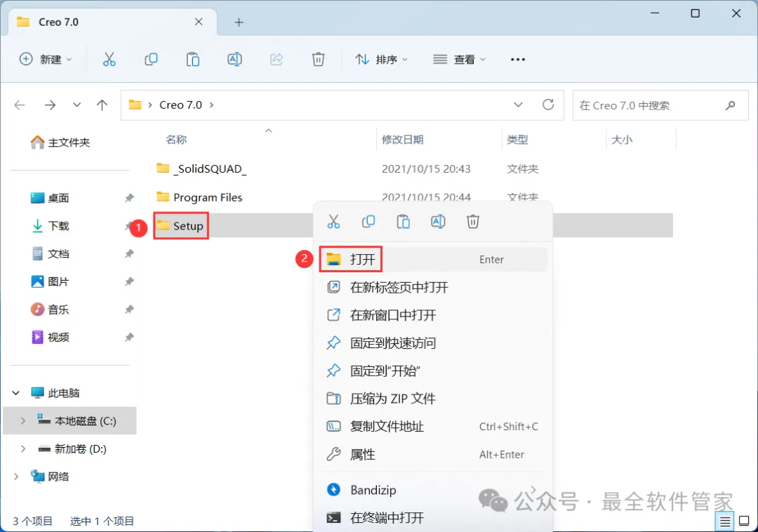Select the Program Files folder

(x=208, y=197)
